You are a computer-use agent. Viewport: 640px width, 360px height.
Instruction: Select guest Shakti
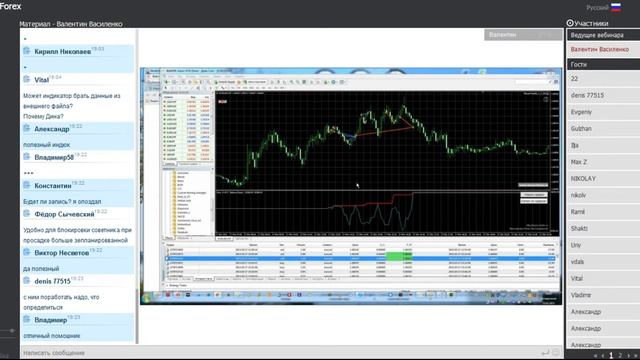pyautogui.click(x=603, y=229)
